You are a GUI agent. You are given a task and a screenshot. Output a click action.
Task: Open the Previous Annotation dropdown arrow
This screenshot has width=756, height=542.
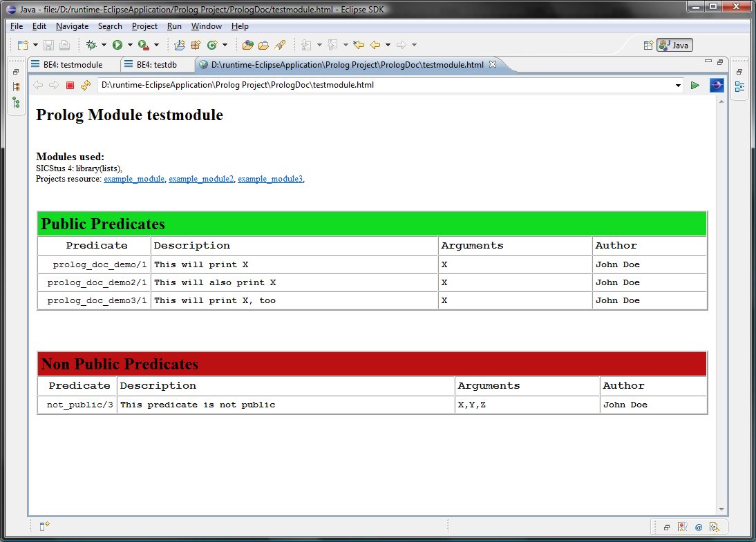tap(346, 45)
